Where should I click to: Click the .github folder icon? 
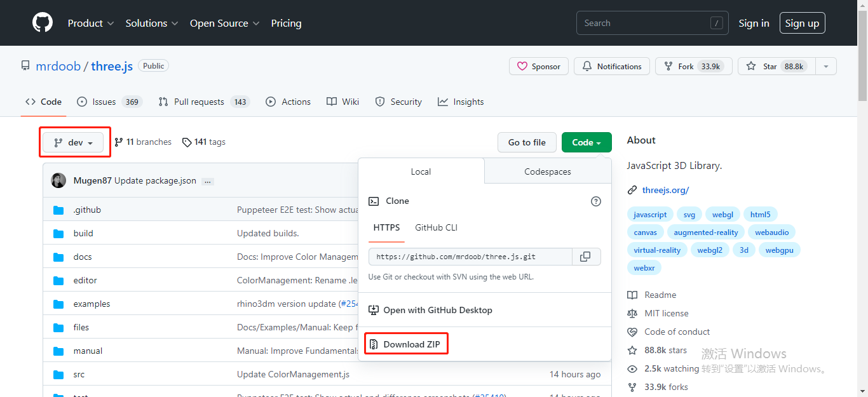tap(59, 210)
